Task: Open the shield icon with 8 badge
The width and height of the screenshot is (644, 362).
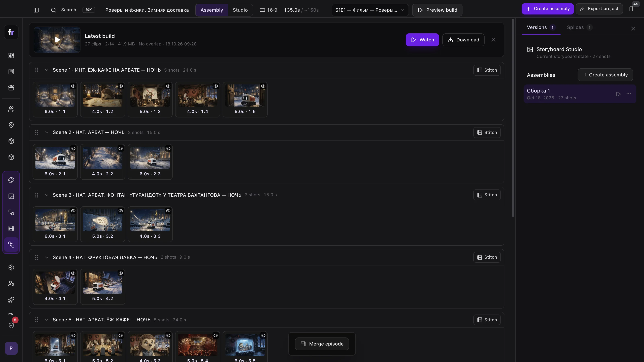Action: pos(11,325)
